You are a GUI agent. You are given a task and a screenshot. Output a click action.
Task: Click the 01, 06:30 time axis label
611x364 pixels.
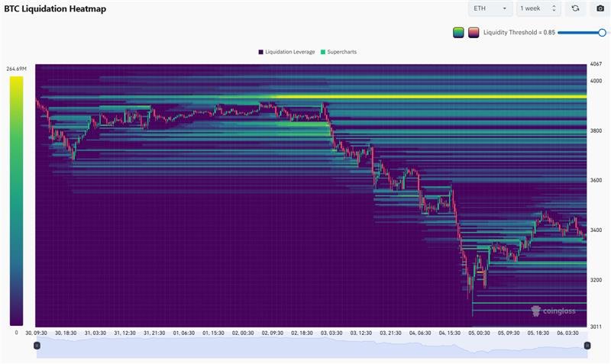point(184,333)
